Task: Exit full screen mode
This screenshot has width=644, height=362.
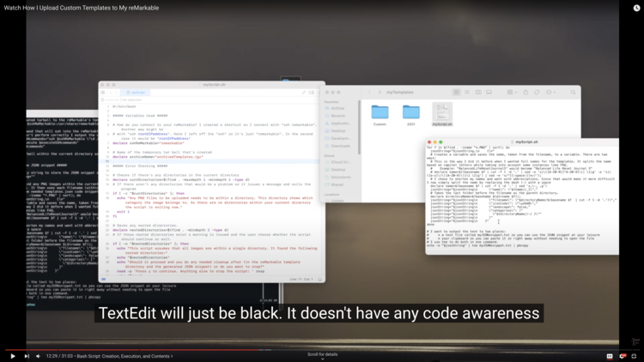Action: pos(635,356)
